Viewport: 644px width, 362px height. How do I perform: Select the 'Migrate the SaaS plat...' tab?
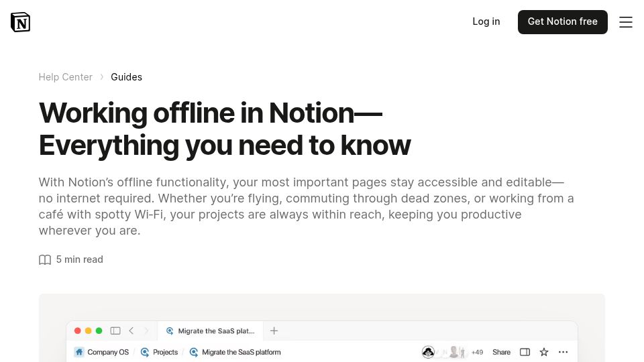coord(210,330)
